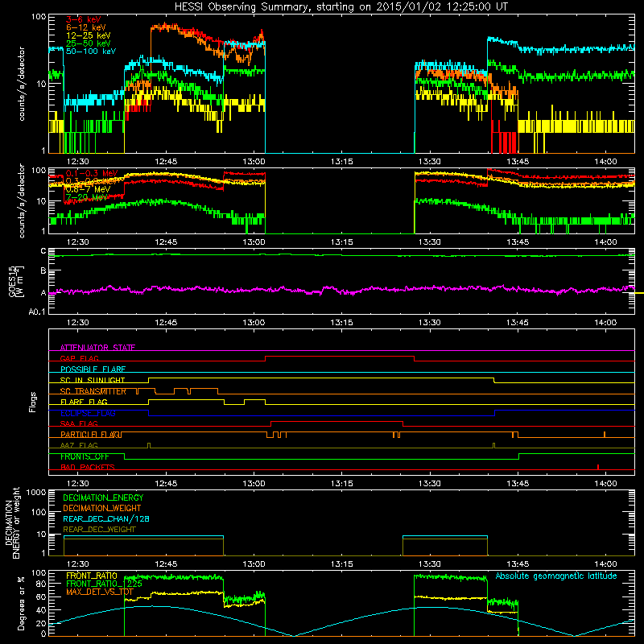The height and width of the screenshot is (644, 644).
Task: Select the BAD_PACKETS flag label
Action: [88, 467]
